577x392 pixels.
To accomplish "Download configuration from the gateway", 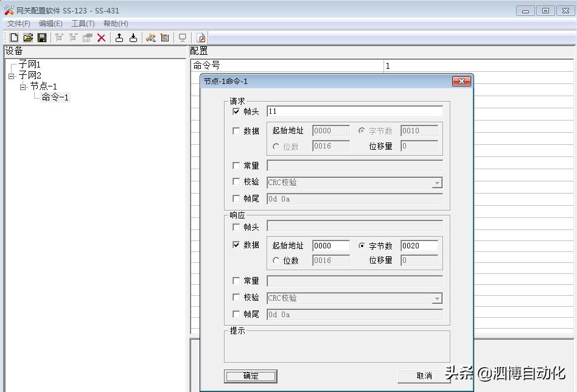I will click(x=133, y=37).
